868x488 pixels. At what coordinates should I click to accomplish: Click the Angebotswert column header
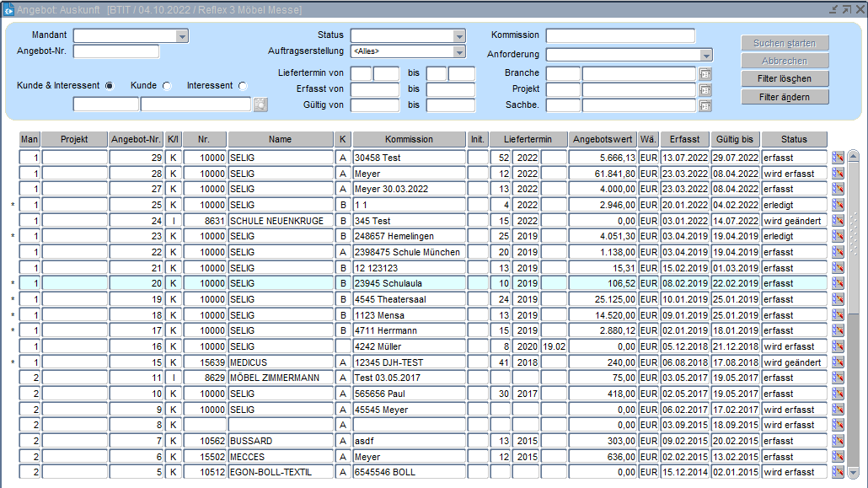point(603,139)
